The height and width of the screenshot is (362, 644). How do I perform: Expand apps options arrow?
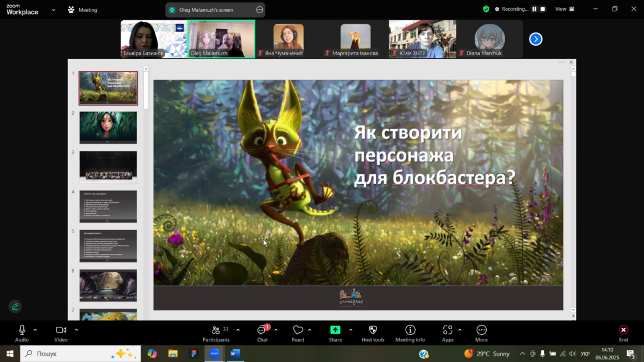[x=460, y=330]
